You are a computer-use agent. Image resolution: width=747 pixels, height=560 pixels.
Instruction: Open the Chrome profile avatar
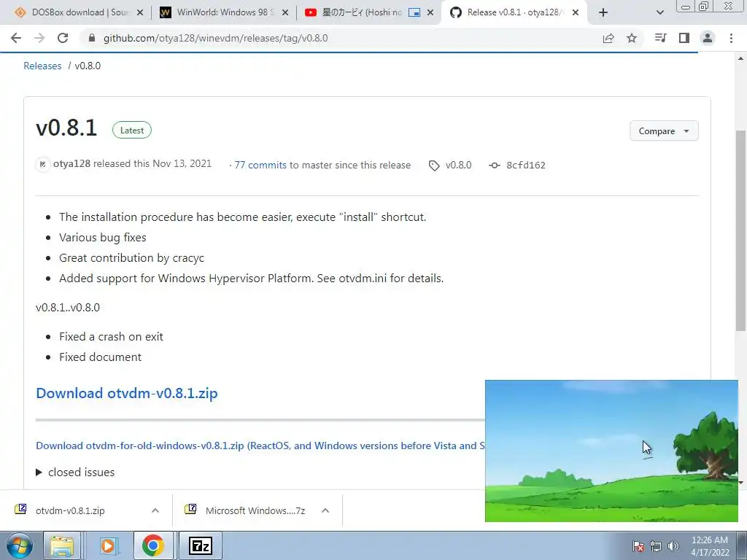[708, 38]
